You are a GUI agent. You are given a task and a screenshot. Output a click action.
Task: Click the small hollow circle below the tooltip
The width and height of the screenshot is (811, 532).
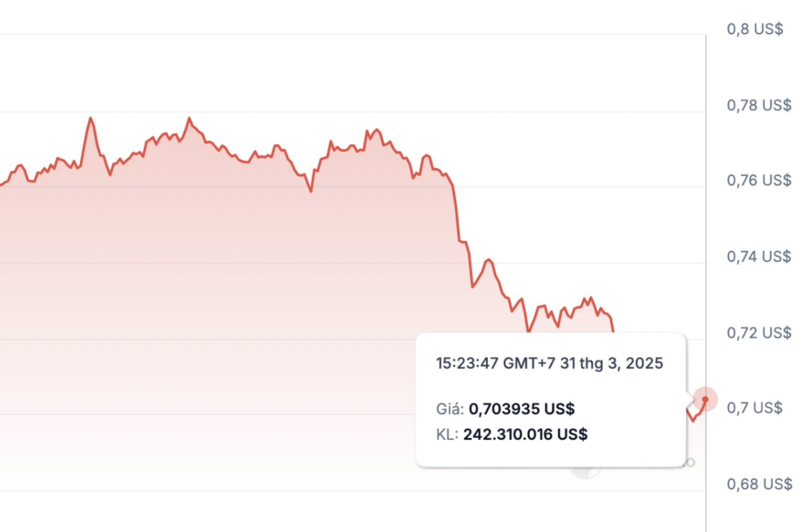pos(690,463)
